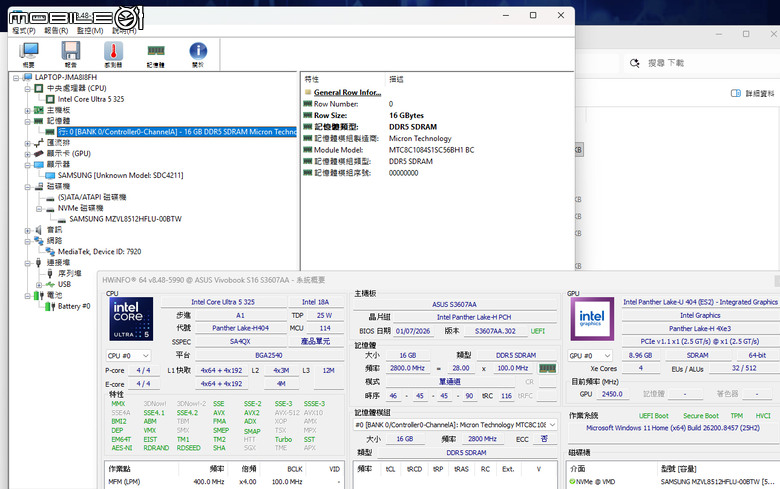The height and width of the screenshot is (489, 780).
Task: Click the motherboard icon beside 主機板
Action: point(39,110)
